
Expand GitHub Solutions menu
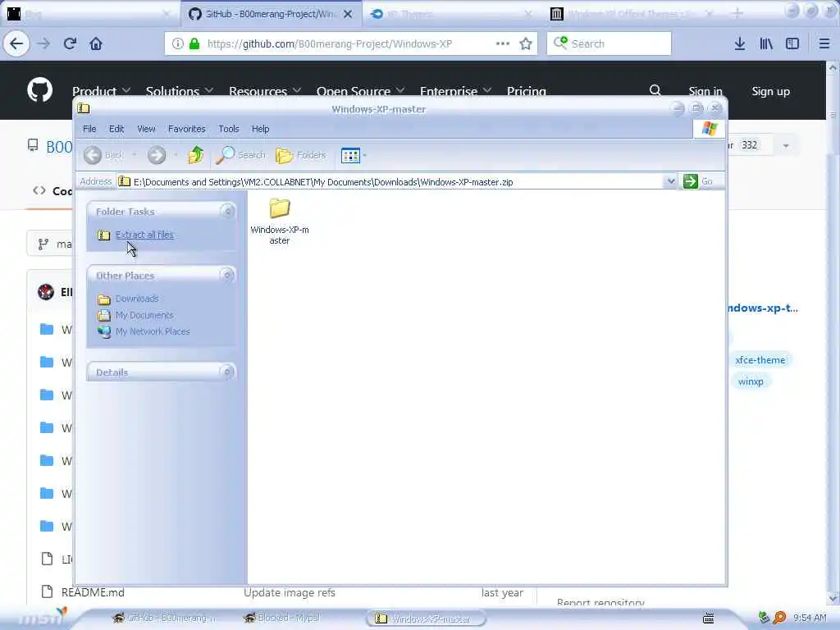180,92
